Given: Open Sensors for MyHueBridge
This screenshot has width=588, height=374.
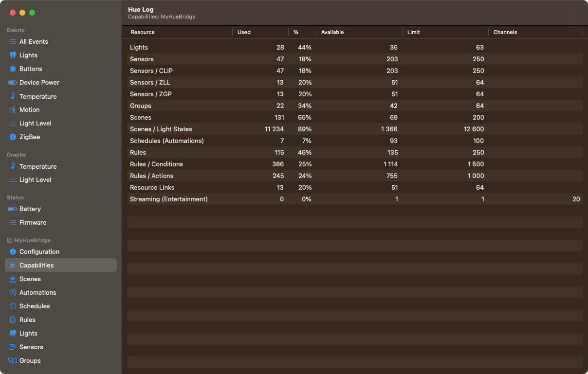Looking at the screenshot, I should (x=31, y=347).
